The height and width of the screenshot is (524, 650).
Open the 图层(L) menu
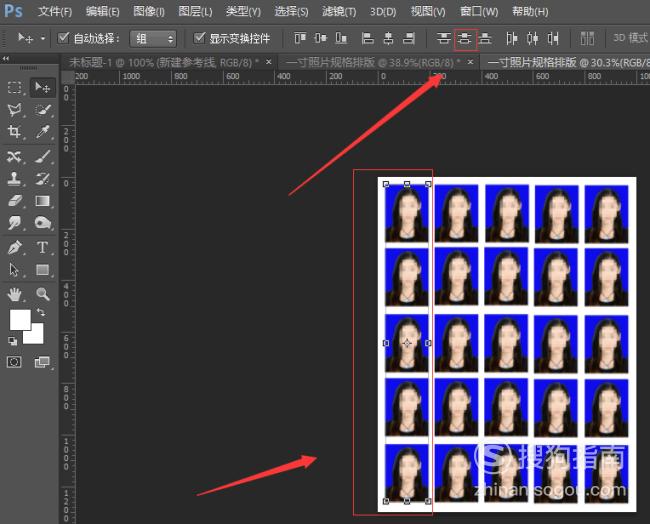pyautogui.click(x=195, y=12)
